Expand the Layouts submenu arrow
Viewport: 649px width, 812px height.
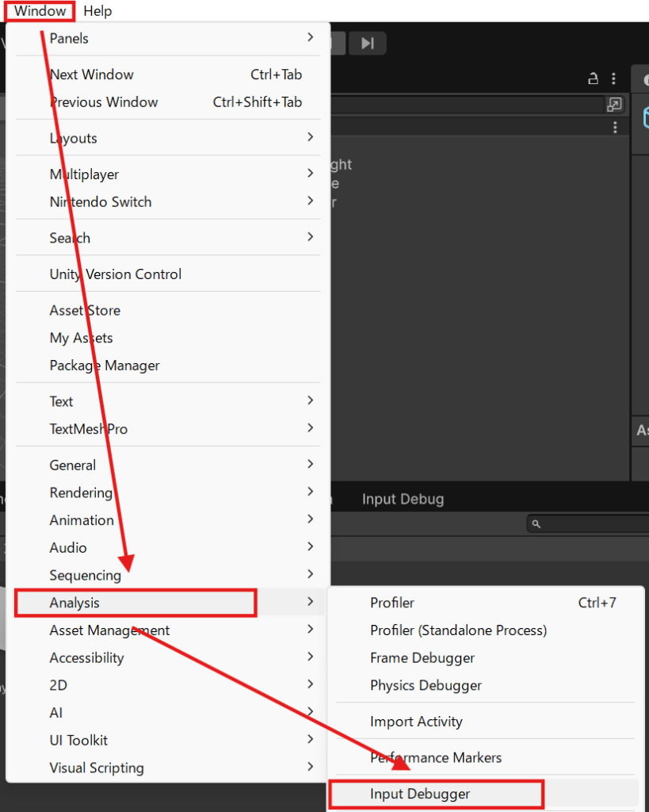tap(311, 138)
